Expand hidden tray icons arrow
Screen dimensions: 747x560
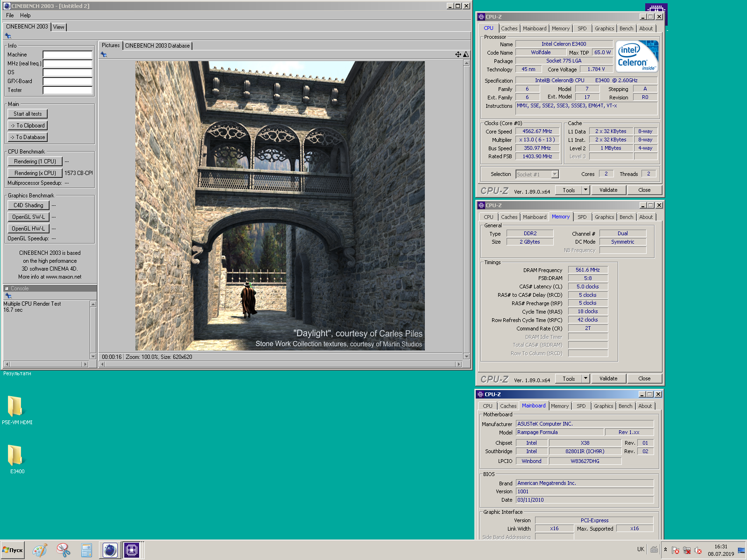click(x=665, y=550)
